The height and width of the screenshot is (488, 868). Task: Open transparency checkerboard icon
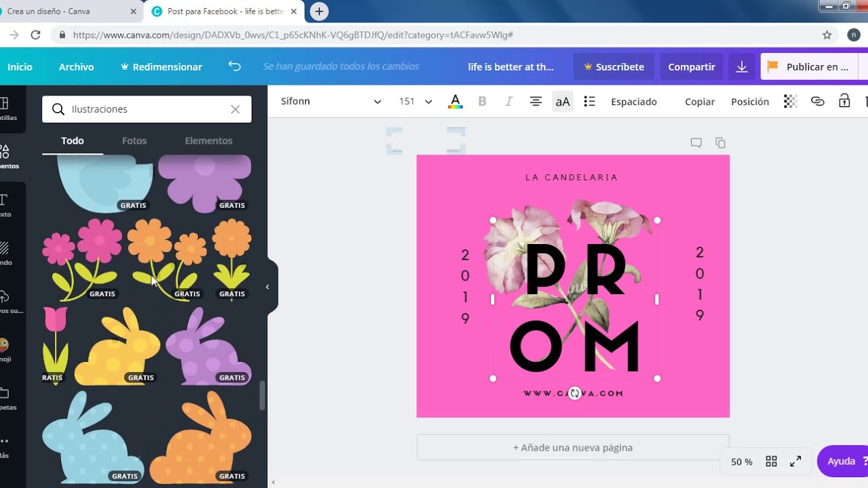click(x=790, y=102)
